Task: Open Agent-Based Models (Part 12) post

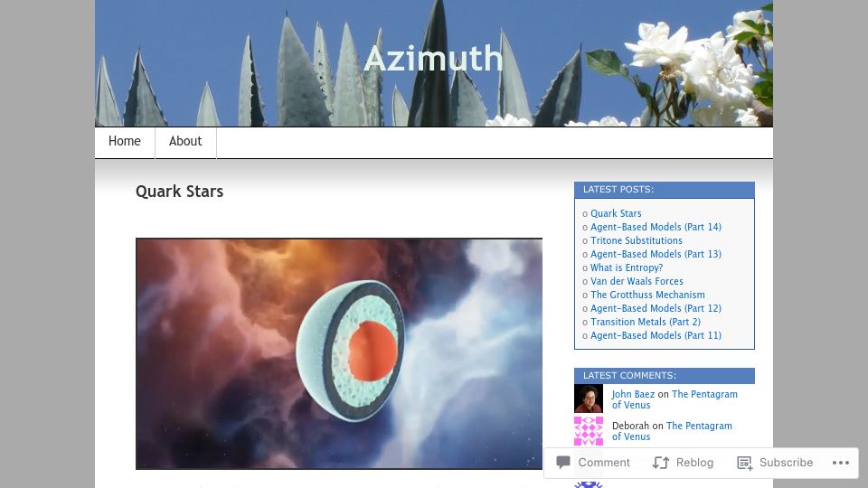Action: (x=656, y=308)
